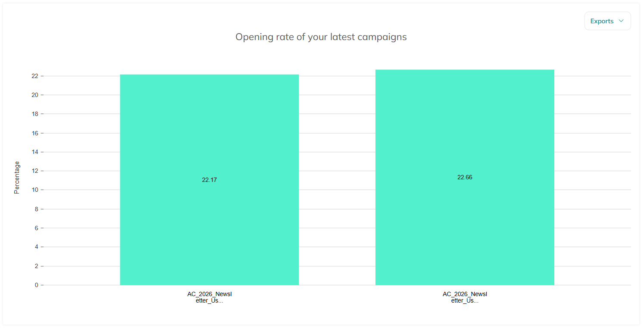
Task: Click the 2 tick on the y-axis
Action: pyautogui.click(x=37, y=266)
